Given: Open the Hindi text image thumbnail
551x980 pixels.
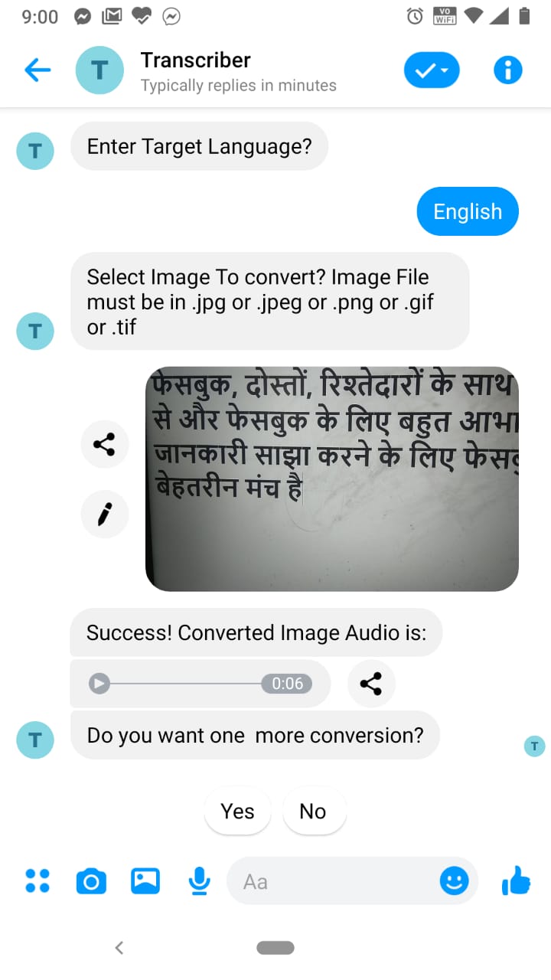Looking at the screenshot, I should click(332, 479).
